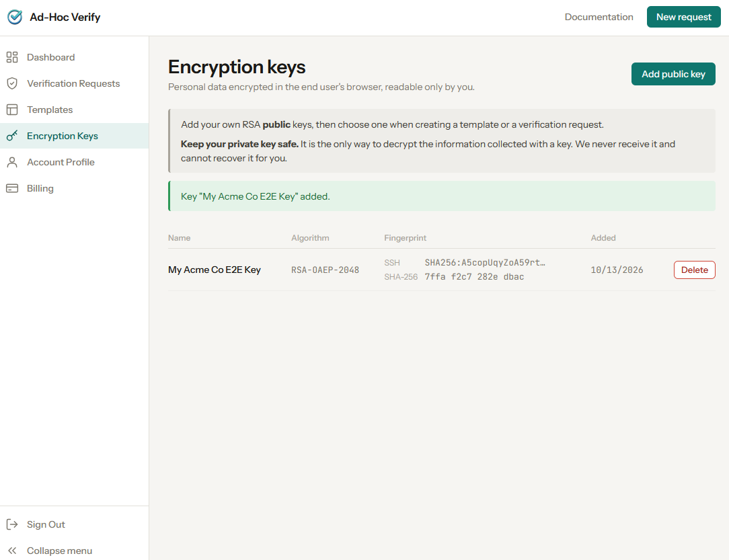Click the Added column header
Image resolution: width=729 pixels, height=560 pixels.
[603, 238]
